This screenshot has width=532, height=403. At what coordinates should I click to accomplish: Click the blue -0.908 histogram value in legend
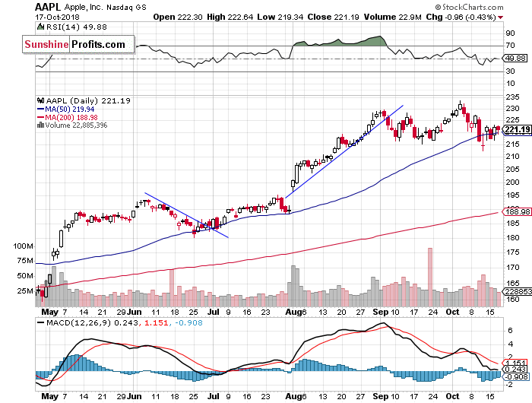[188, 323]
